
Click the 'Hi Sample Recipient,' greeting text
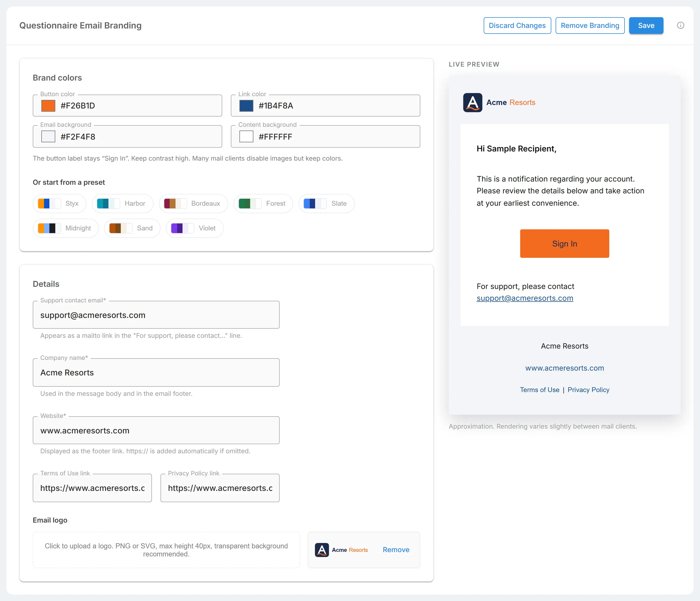click(x=516, y=149)
